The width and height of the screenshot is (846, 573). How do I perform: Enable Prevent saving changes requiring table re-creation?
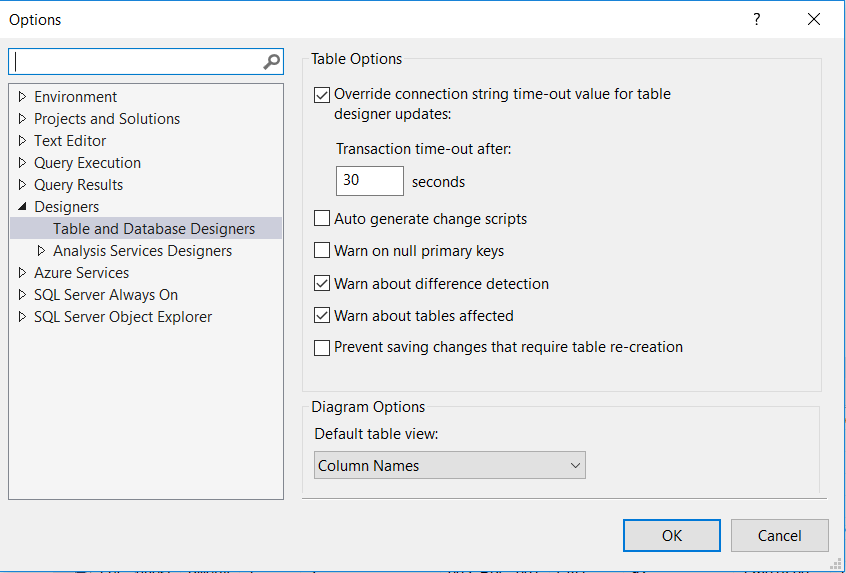click(x=322, y=348)
